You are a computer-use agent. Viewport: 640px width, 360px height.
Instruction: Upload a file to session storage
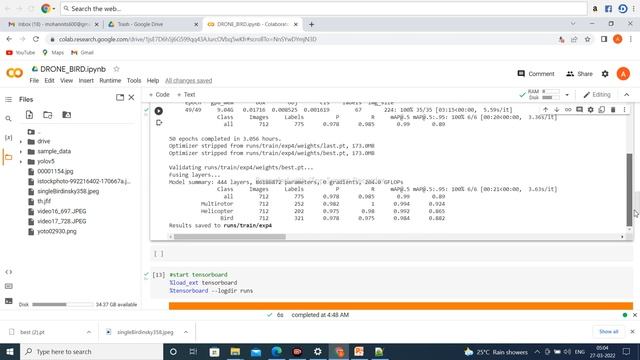[29, 115]
